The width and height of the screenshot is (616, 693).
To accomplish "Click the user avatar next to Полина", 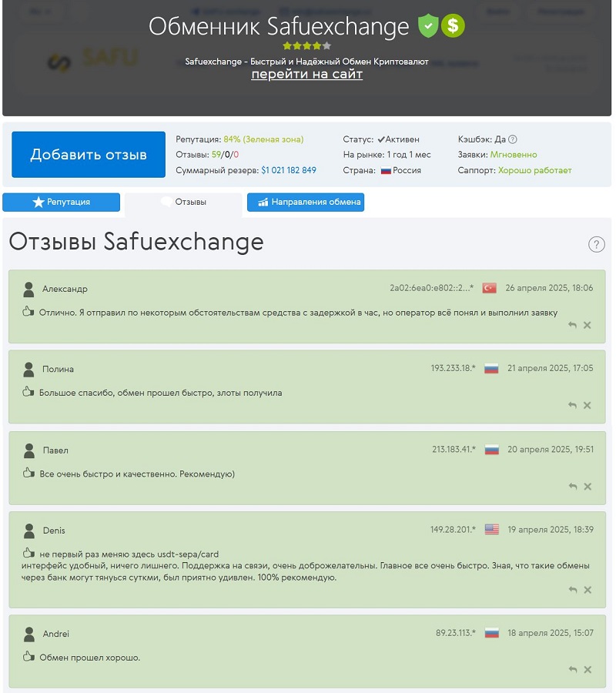I will (x=28, y=370).
